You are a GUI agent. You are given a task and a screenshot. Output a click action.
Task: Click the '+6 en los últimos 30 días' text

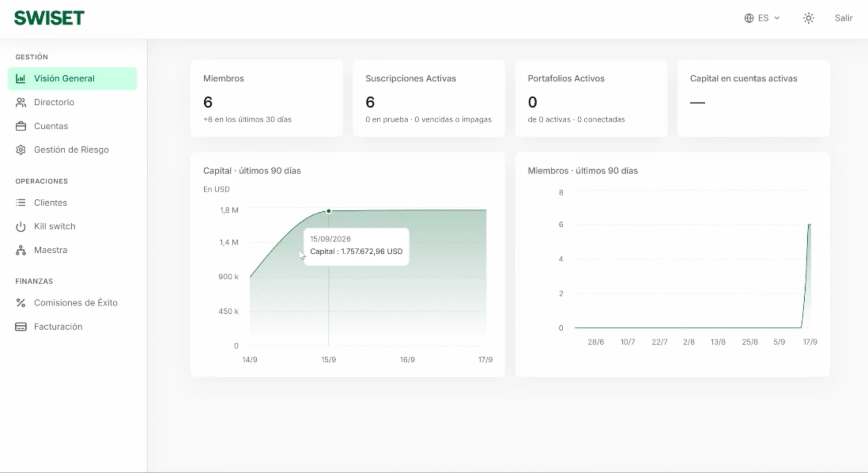coord(247,119)
